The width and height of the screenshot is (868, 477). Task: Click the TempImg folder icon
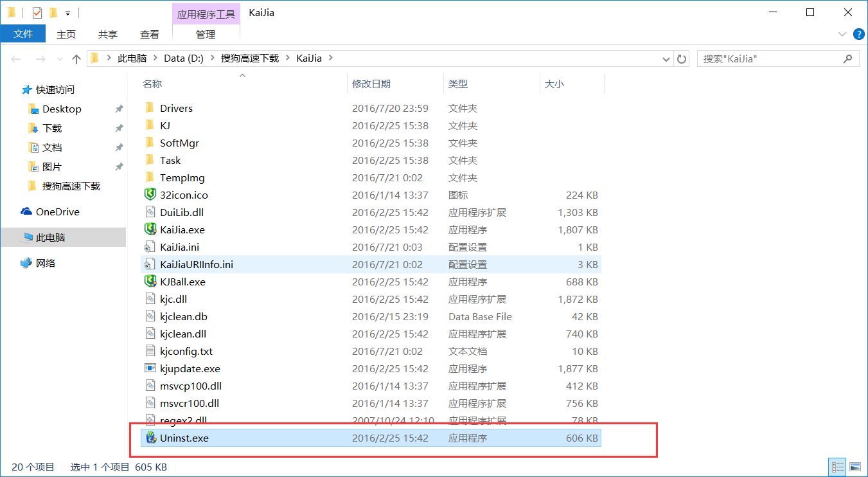click(150, 177)
